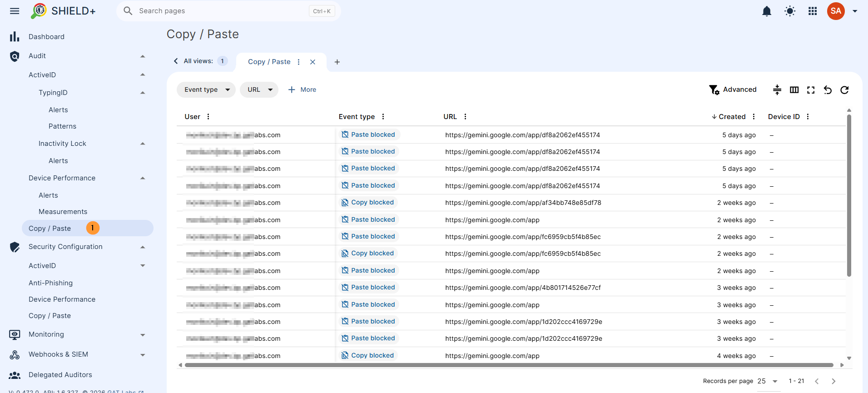Collapse the ActiveID group under Audit
The image size is (868, 393).
click(143, 75)
